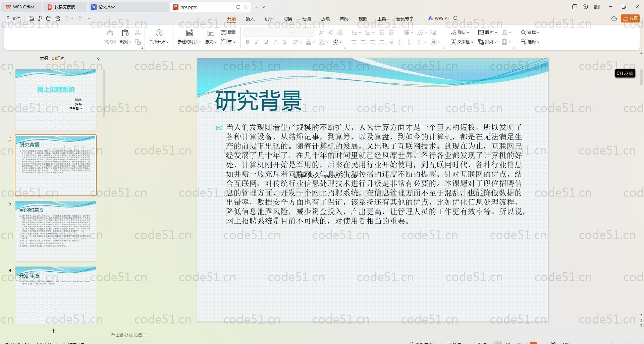Click the Cut scissors icon
Image resolution: width=644 pixels, height=344 pixels.
pos(138,33)
